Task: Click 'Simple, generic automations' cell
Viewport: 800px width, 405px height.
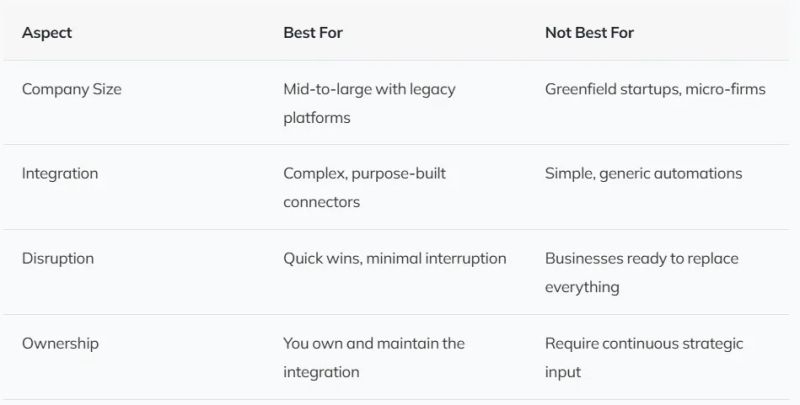Action: pos(643,173)
